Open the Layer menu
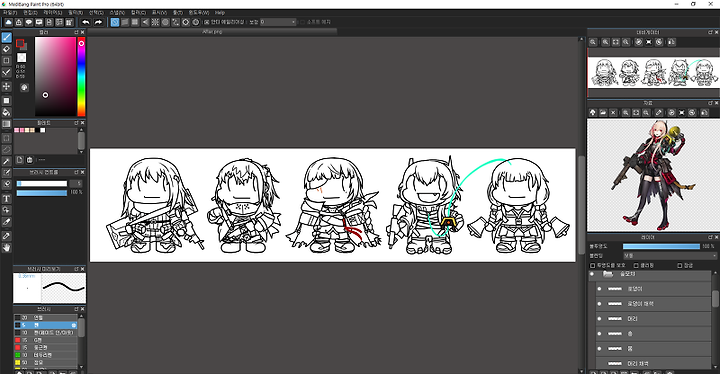 [52, 12]
